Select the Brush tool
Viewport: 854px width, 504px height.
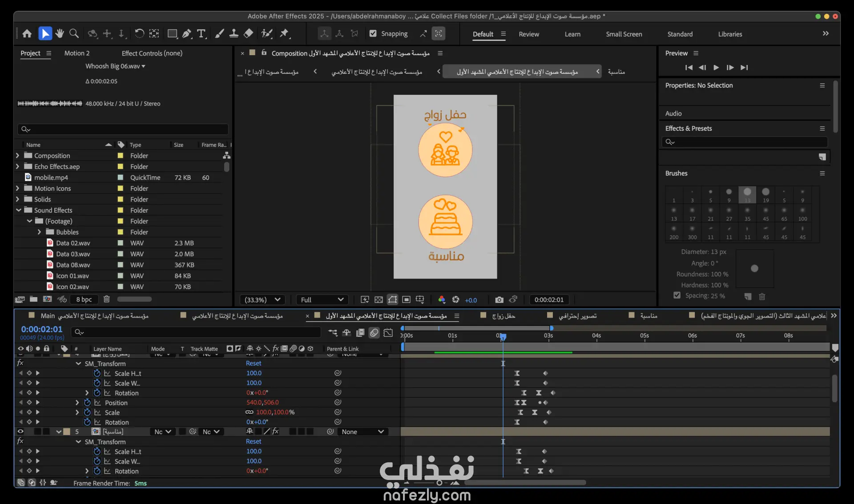point(219,34)
